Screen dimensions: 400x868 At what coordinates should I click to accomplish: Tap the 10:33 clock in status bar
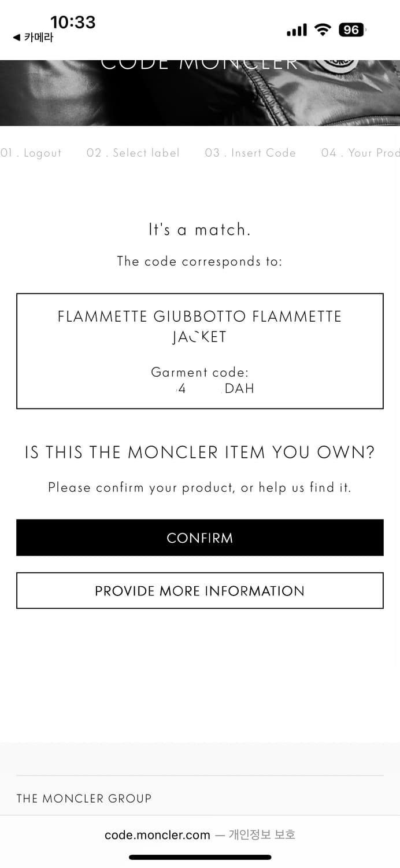pyautogui.click(x=73, y=22)
